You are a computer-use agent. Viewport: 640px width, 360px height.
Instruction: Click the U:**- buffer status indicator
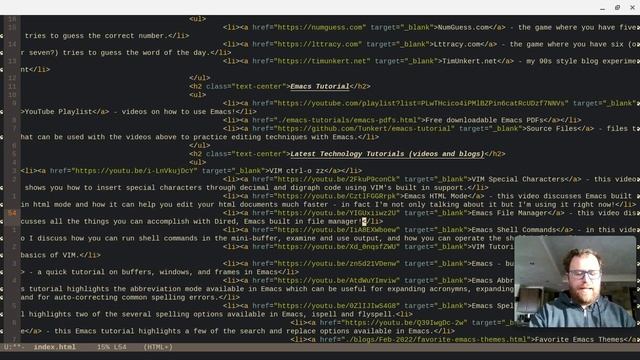(x=14, y=347)
